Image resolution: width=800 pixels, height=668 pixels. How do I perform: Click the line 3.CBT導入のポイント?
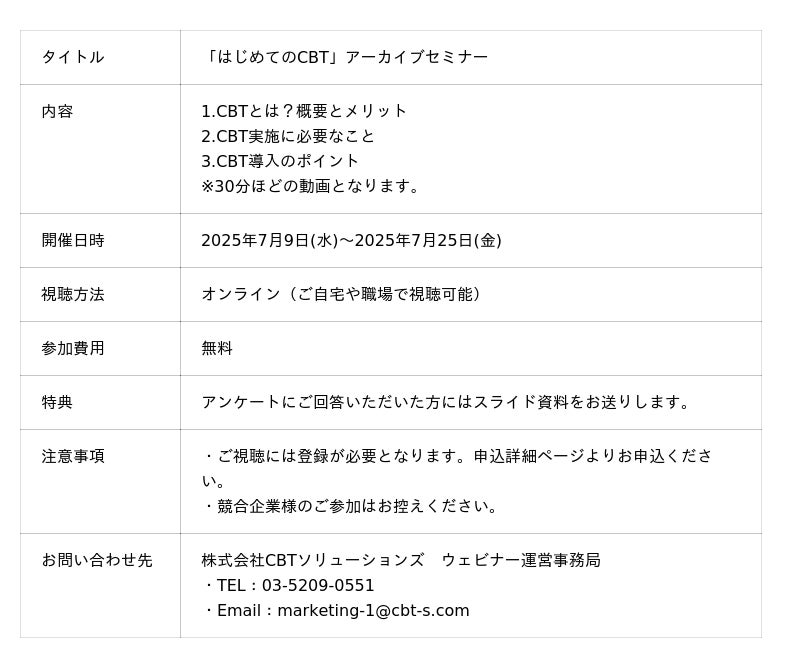[x=280, y=161]
